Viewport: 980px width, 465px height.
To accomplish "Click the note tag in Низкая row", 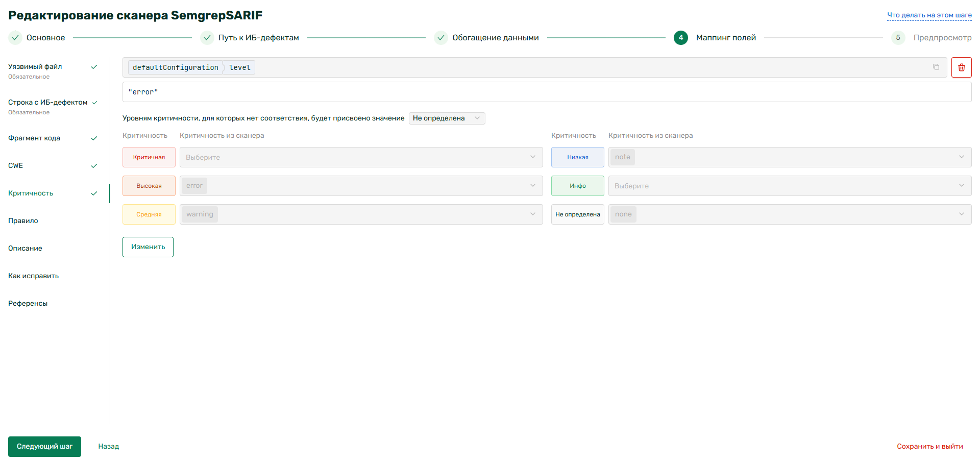I will [x=623, y=157].
